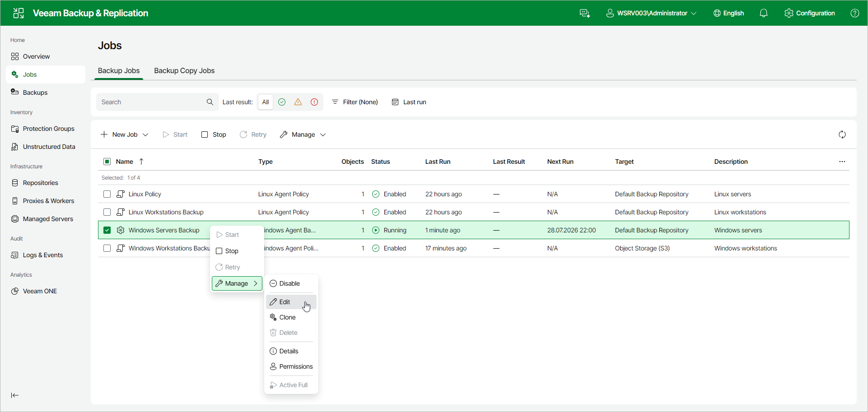Open Unstructured Data inventory

coord(46,147)
